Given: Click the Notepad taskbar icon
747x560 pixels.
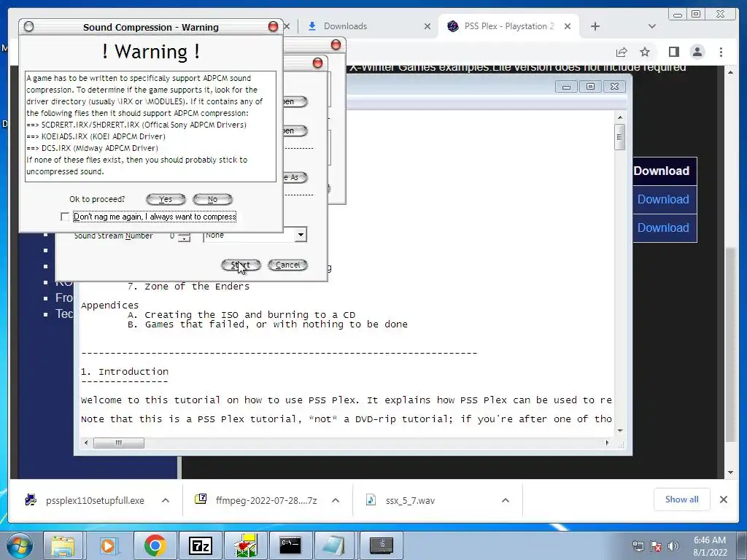Looking at the screenshot, I should point(336,545).
